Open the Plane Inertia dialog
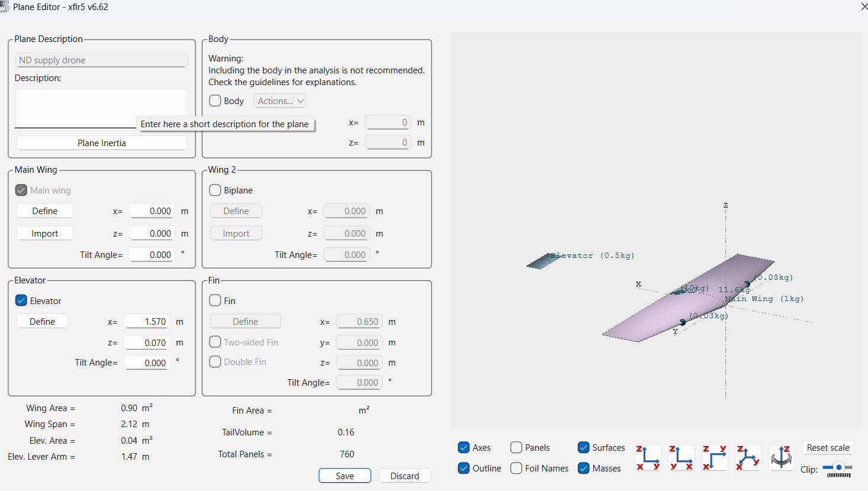 pyautogui.click(x=102, y=143)
